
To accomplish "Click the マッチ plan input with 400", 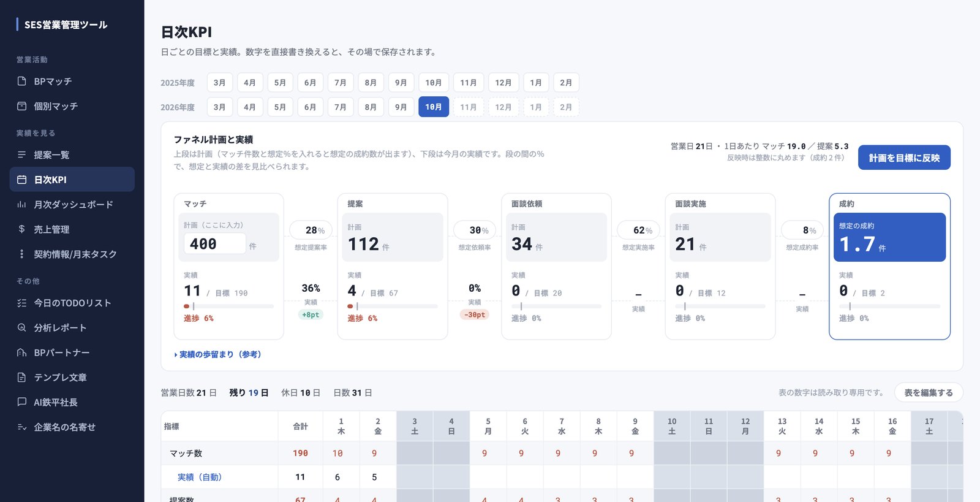I will click(x=215, y=243).
